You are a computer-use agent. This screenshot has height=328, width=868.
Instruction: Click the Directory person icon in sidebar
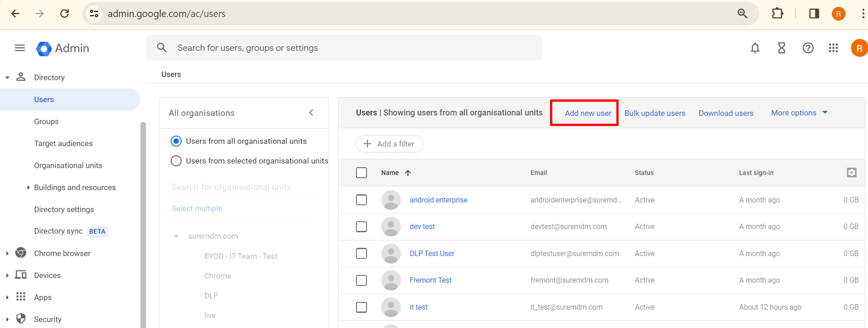(21, 77)
